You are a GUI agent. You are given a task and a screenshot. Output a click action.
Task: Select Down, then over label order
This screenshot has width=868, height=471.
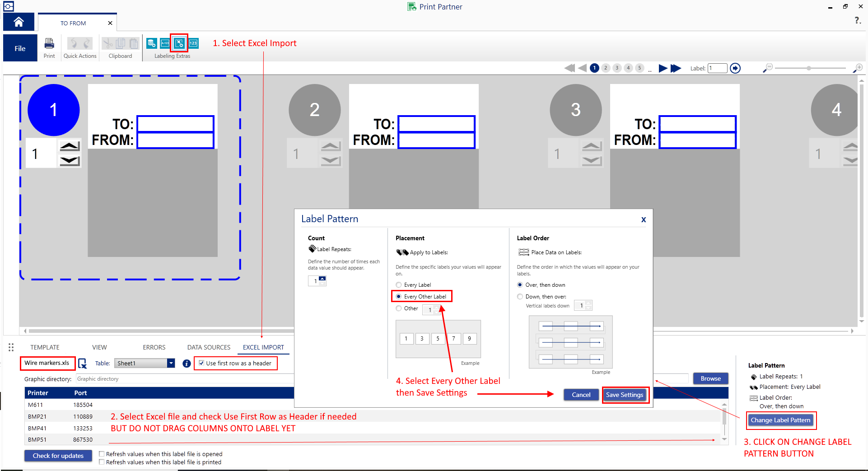(520, 297)
